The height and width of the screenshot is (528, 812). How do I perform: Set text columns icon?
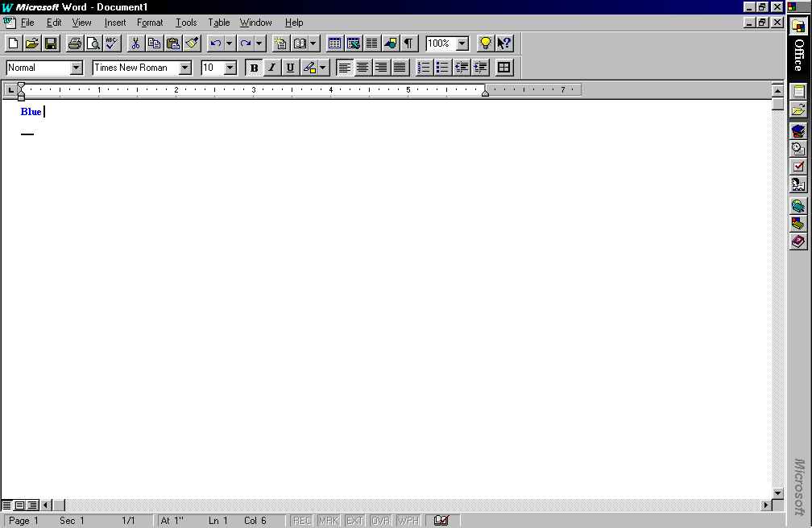(x=372, y=43)
